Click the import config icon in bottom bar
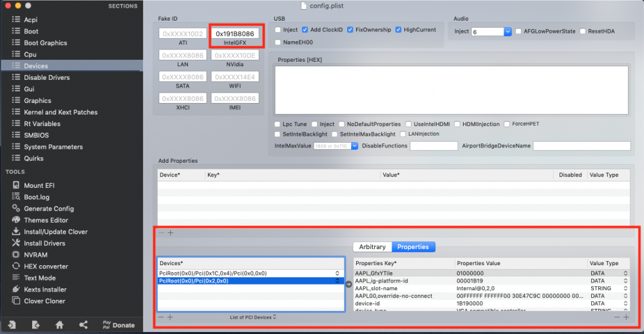The height and width of the screenshot is (334, 644). 12,324
